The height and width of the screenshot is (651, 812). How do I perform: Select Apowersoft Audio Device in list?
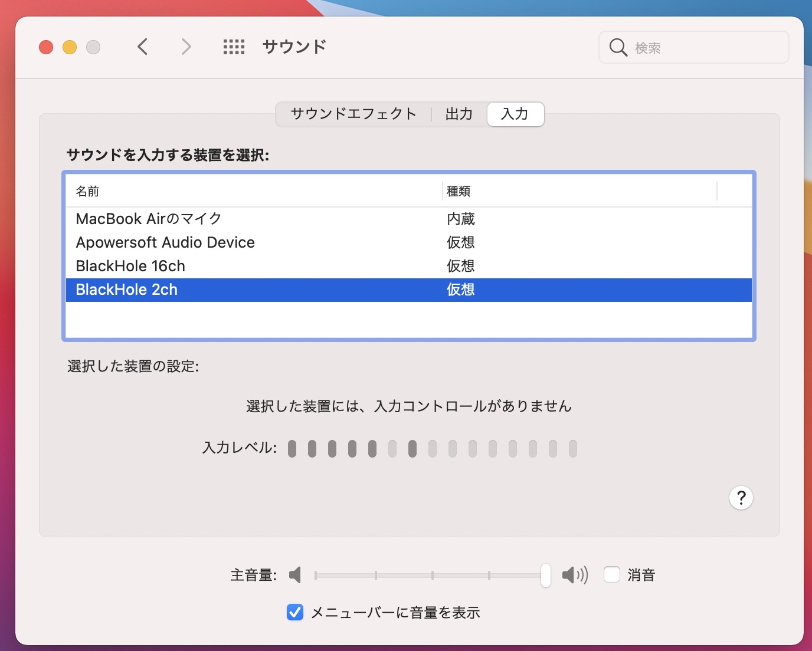point(165,242)
